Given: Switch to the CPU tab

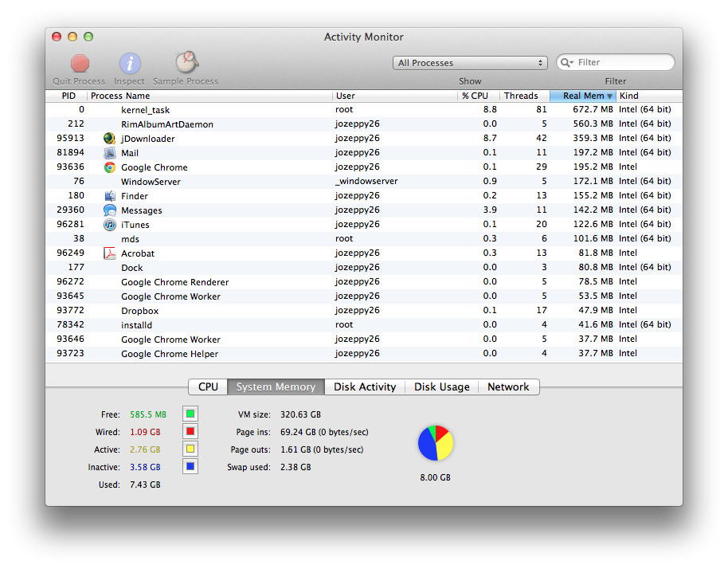Looking at the screenshot, I should [208, 387].
